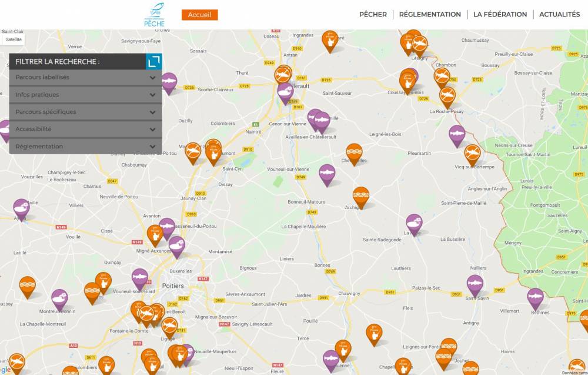The height and width of the screenshot is (375, 588).
Task: Open the PÊCHER menu
Action: pos(373,14)
